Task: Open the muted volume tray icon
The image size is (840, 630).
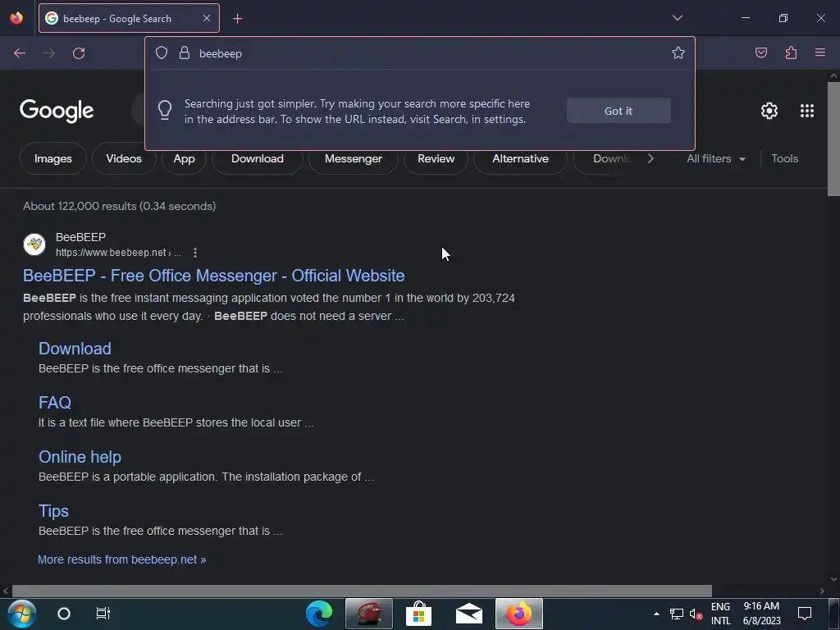Action: (x=696, y=614)
